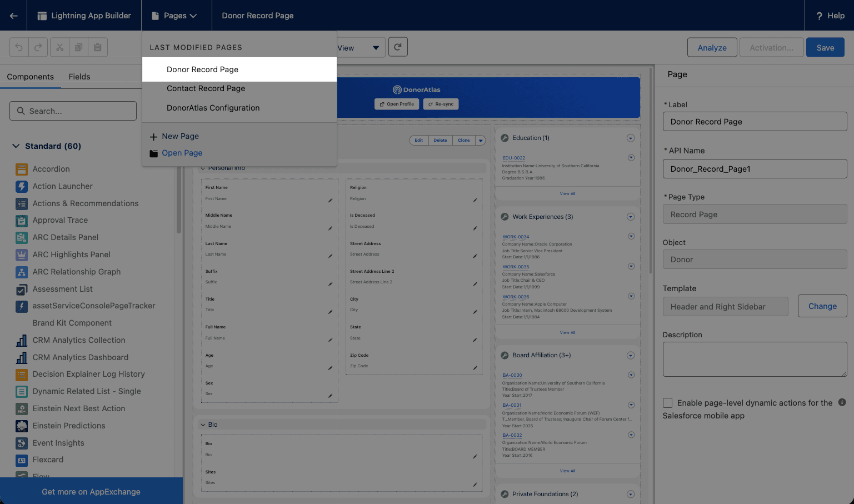Click inside the Description text box
The height and width of the screenshot is (504, 854).
pos(754,358)
